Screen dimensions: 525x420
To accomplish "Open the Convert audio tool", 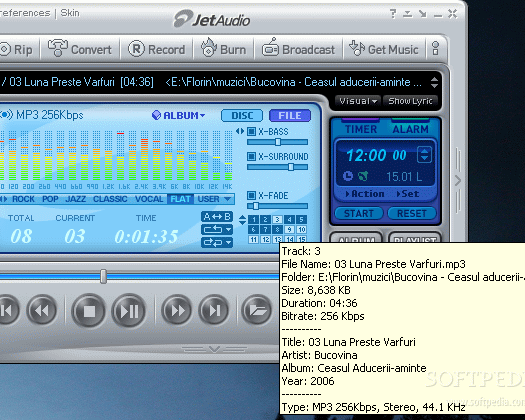I will (x=80, y=50).
